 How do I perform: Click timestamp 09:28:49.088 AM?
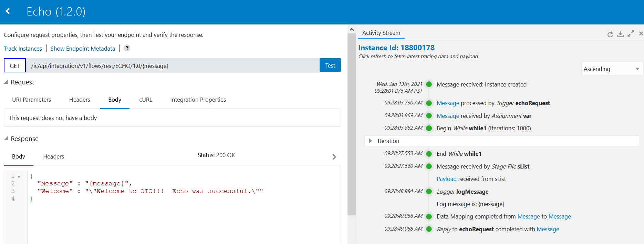point(403,228)
